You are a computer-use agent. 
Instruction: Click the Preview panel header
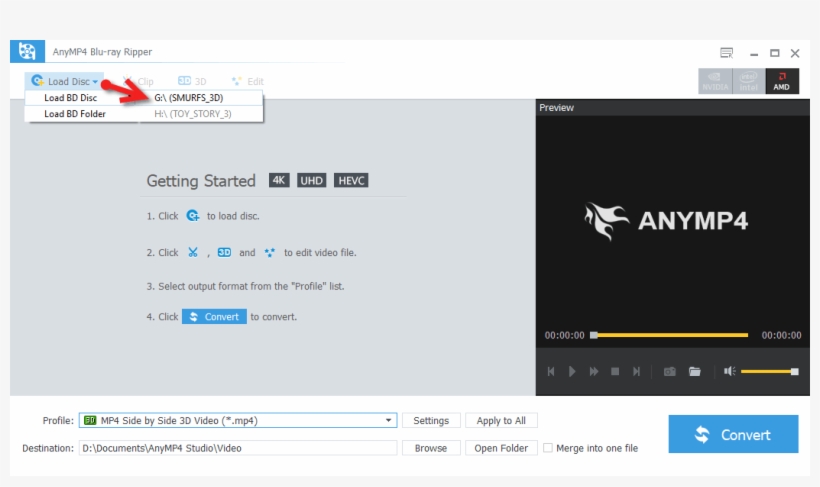tap(673, 107)
